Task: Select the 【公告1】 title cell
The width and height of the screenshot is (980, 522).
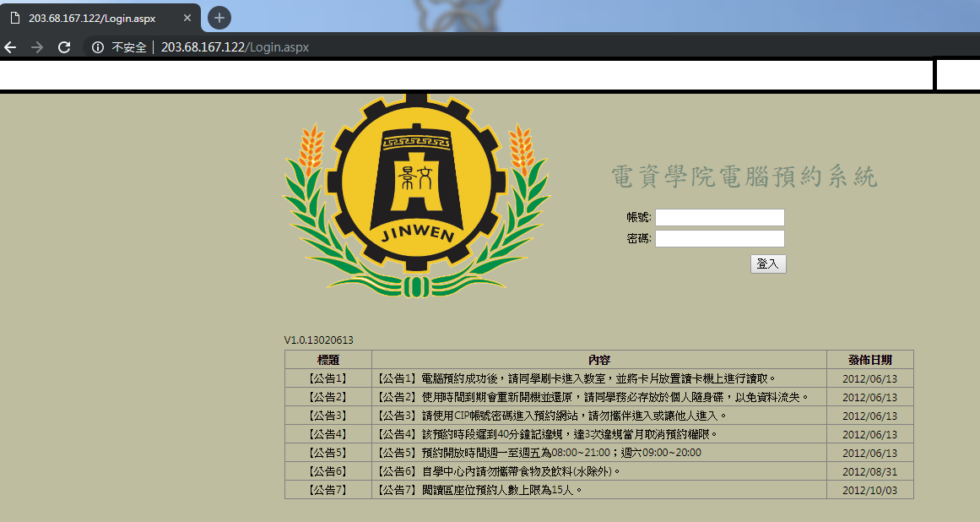Action: pyautogui.click(x=328, y=378)
